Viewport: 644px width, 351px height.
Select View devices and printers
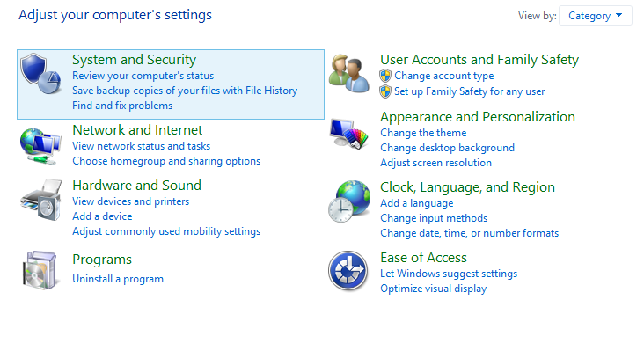point(130,201)
